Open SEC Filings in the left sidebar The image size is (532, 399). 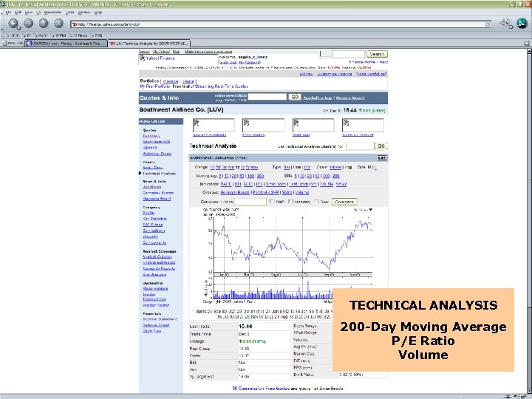153,225
